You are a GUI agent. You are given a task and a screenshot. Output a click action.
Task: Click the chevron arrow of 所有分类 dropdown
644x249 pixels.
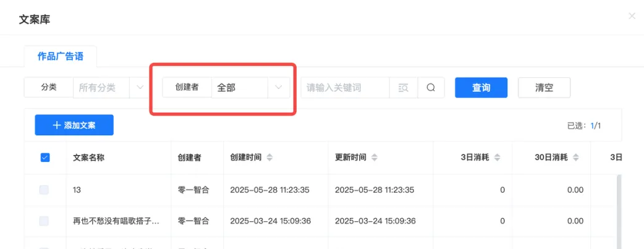tap(140, 88)
